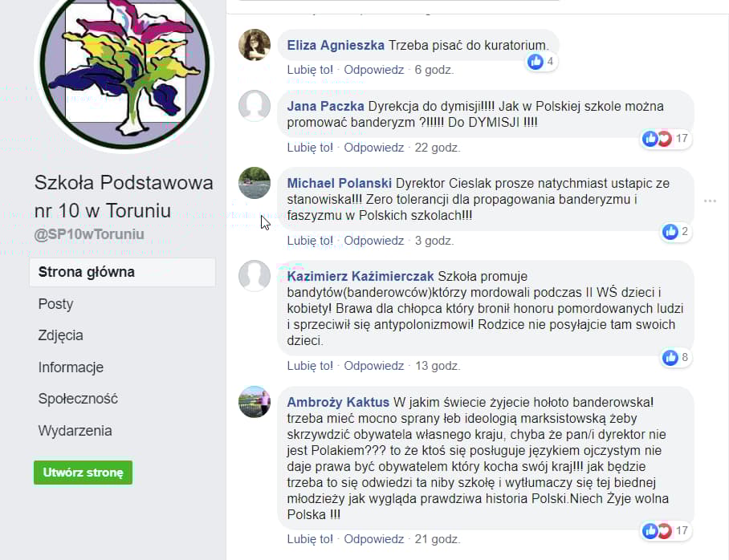
Task: Open Michael Polanski's avatar photo
Action: pyautogui.click(x=255, y=183)
